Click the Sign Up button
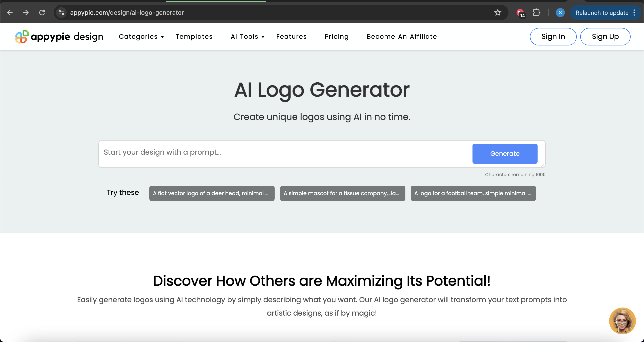The width and height of the screenshot is (644, 342). click(605, 36)
